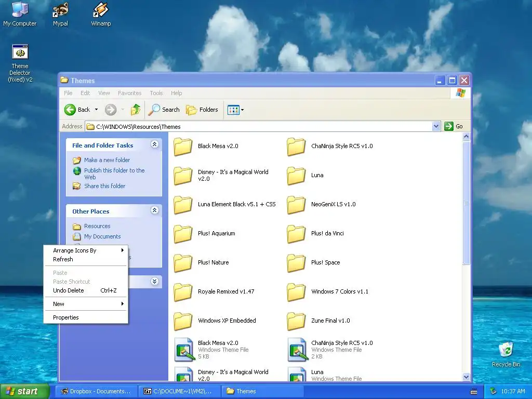
Task: Open the Edit menu
Action: pyautogui.click(x=85, y=93)
